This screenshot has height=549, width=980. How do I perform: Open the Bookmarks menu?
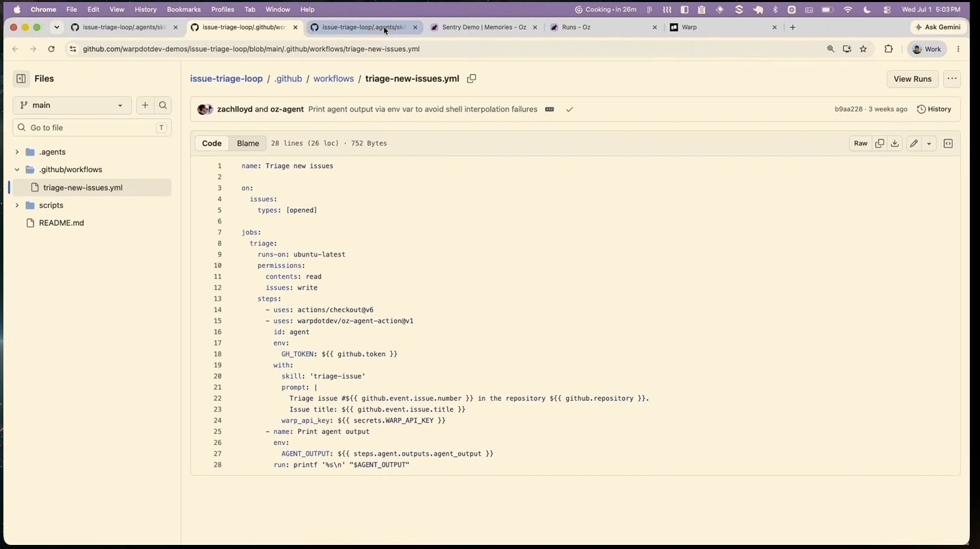(x=184, y=10)
